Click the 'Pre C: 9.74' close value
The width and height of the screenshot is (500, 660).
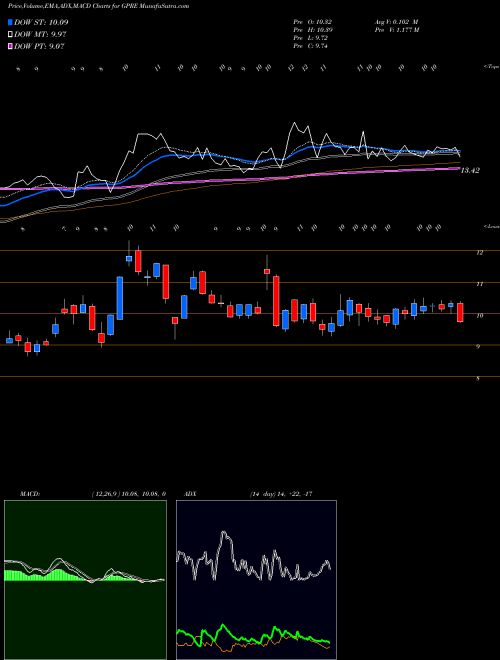pos(310,46)
